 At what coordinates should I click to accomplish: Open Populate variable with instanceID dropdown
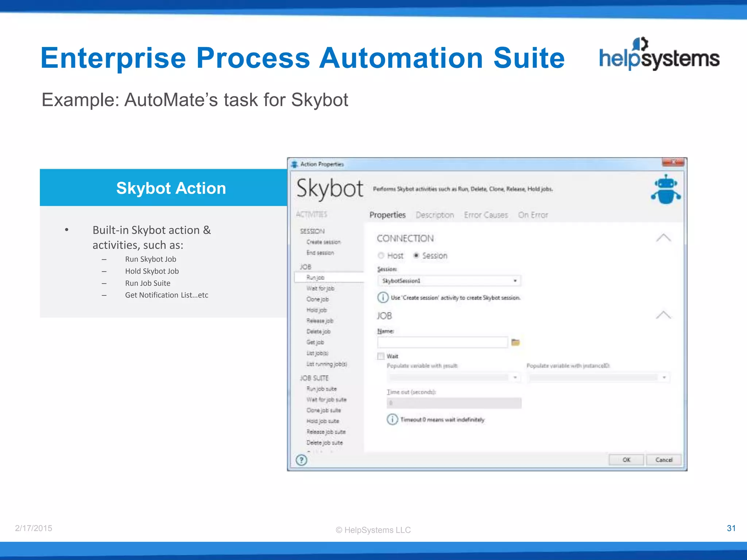[598, 377]
